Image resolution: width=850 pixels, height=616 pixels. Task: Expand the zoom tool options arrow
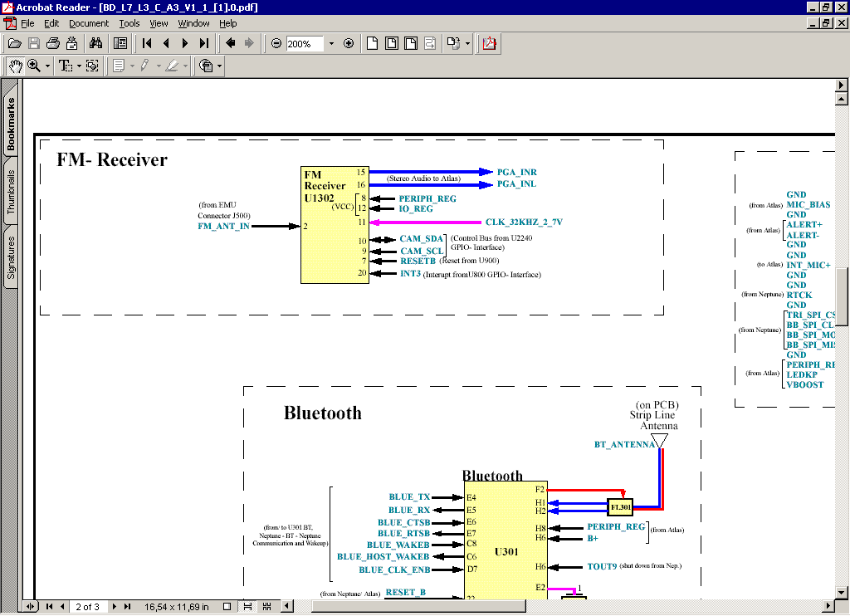47,66
